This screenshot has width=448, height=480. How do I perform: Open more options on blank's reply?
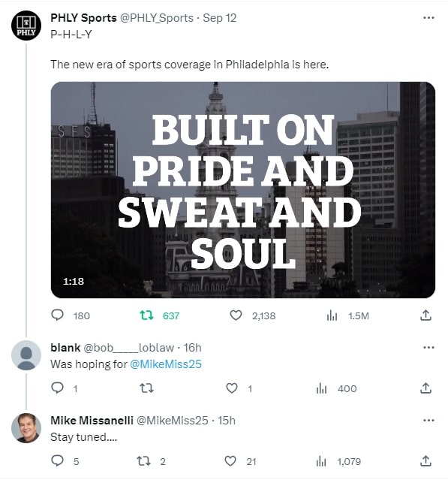pos(428,348)
